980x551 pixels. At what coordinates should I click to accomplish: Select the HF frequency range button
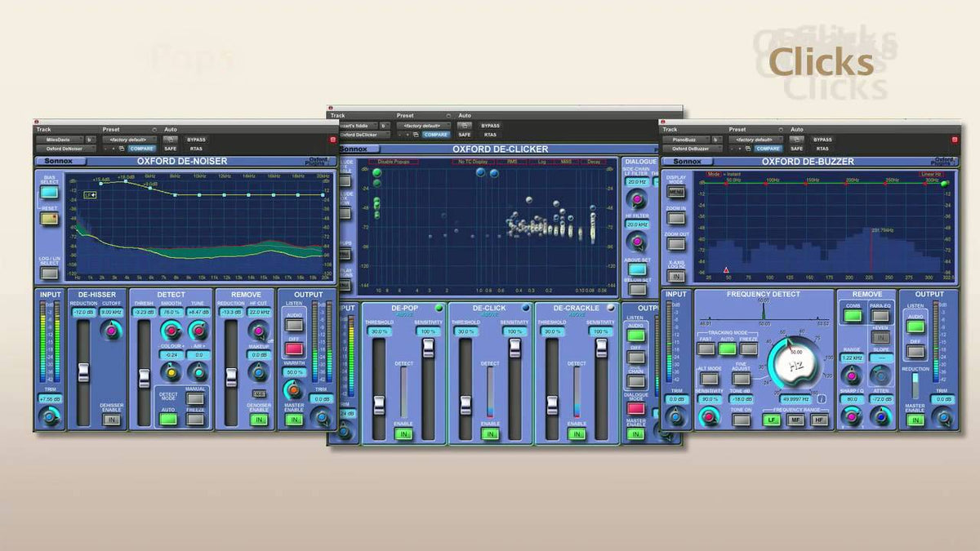[x=819, y=420]
